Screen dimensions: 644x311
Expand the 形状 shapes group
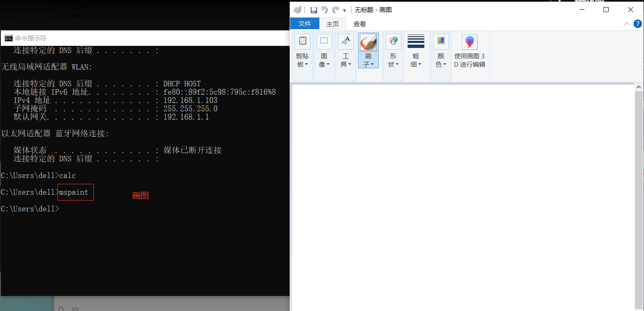393,57
